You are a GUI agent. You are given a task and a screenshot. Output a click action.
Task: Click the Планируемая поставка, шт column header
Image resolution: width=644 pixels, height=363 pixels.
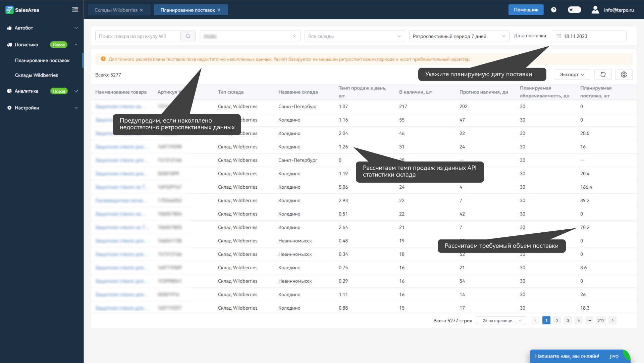(596, 92)
